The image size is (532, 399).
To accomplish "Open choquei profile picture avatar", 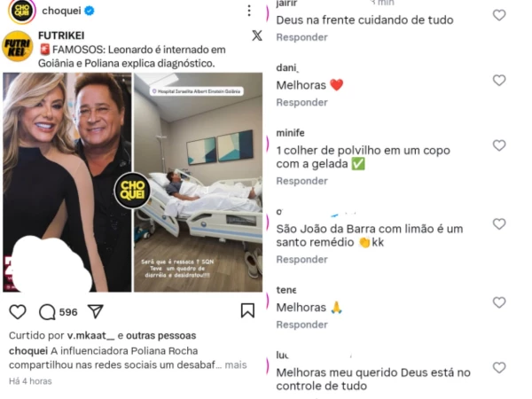I will [x=21, y=12].
